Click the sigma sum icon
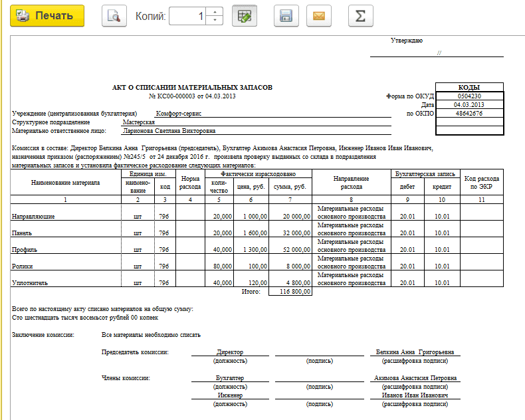The height and width of the screenshot is (420, 525). pyautogui.click(x=361, y=16)
